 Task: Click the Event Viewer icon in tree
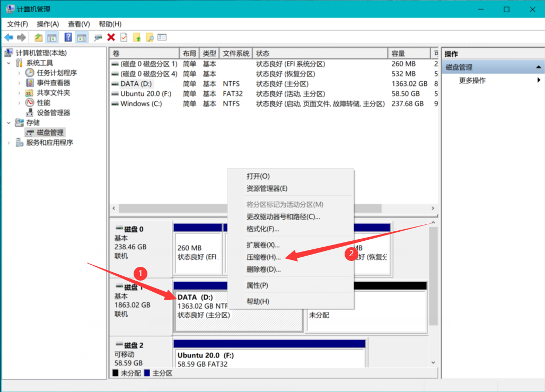(x=30, y=83)
